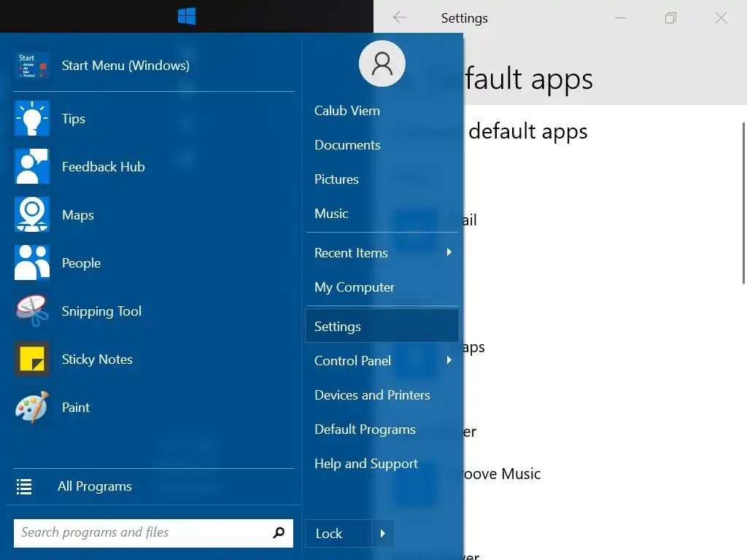Open My Computer from the menu

point(355,287)
